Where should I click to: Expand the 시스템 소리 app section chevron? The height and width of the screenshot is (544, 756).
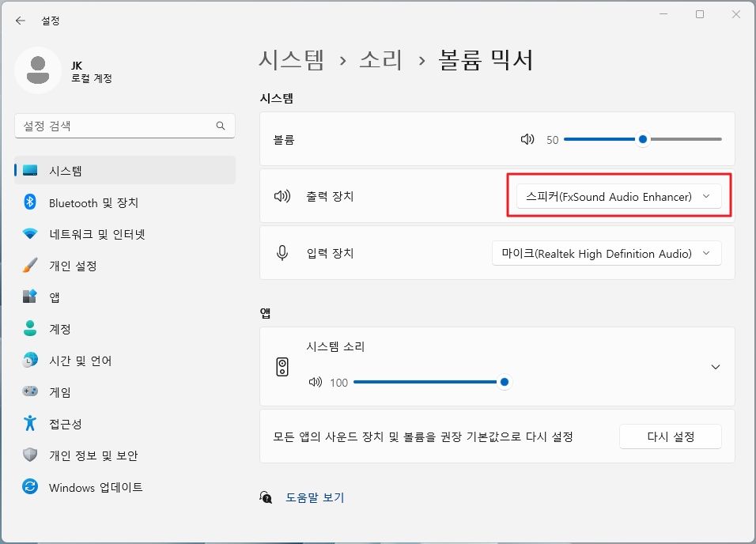point(716,367)
